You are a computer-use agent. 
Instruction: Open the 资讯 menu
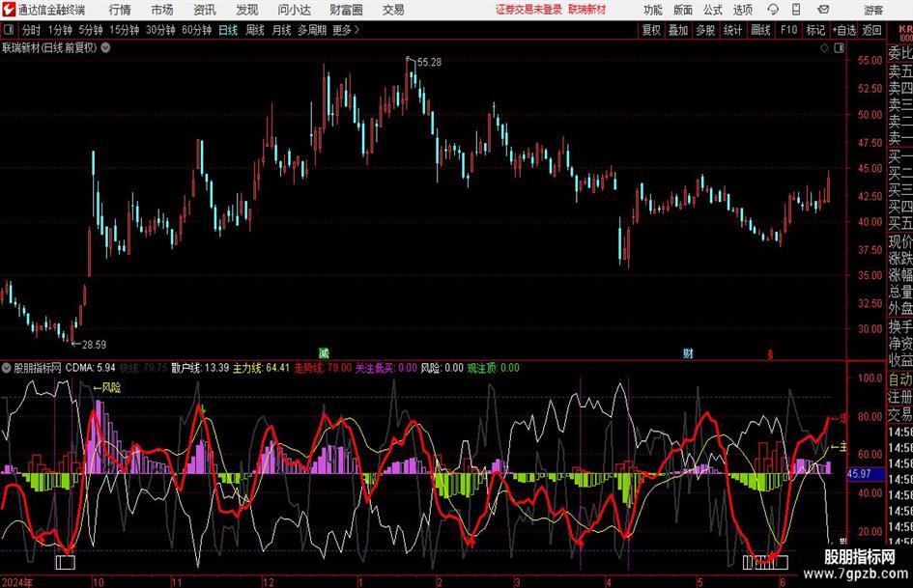coord(205,10)
